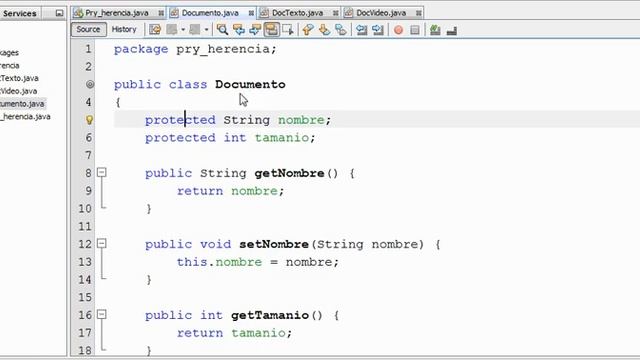
Task: Click override marker icon on line 3
Action: tap(90, 84)
